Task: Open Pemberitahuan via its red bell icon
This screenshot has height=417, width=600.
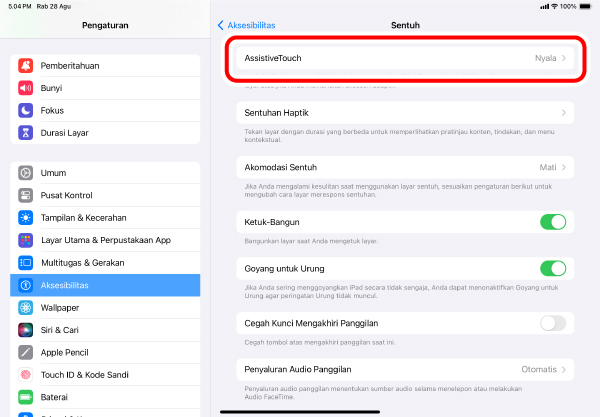Action: pyautogui.click(x=26, y=66)
